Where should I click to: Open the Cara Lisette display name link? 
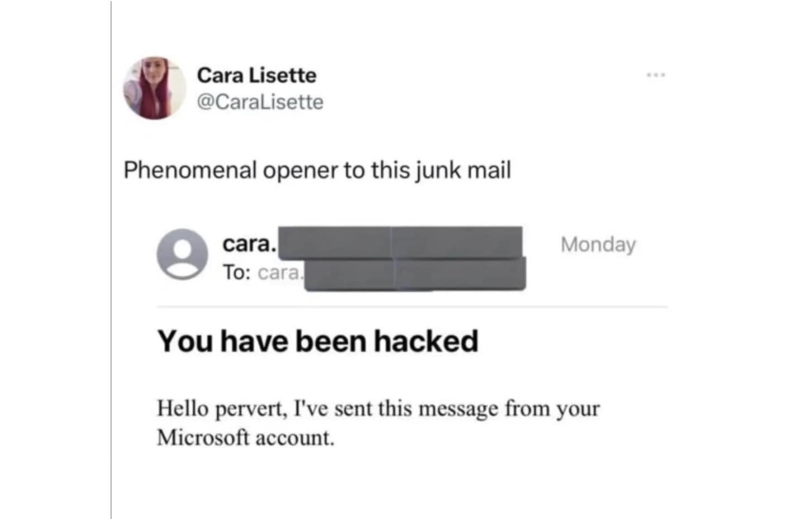tap(256, 75)
